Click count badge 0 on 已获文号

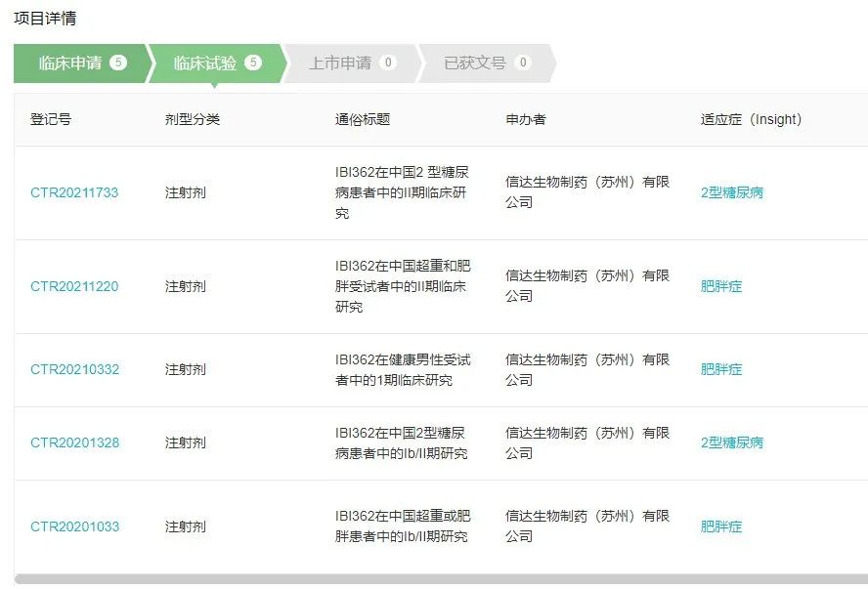click(x=523, y=63)
